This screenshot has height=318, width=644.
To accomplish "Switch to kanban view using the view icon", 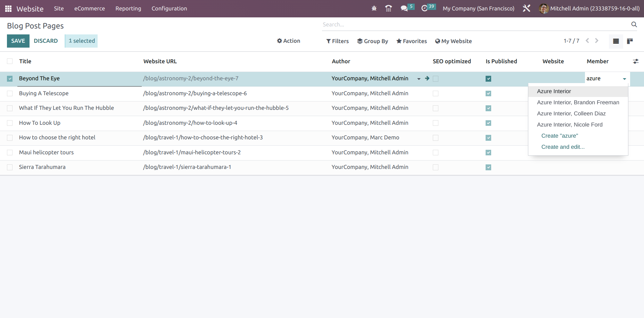I will pyautogui.click(x=630, y=41).
